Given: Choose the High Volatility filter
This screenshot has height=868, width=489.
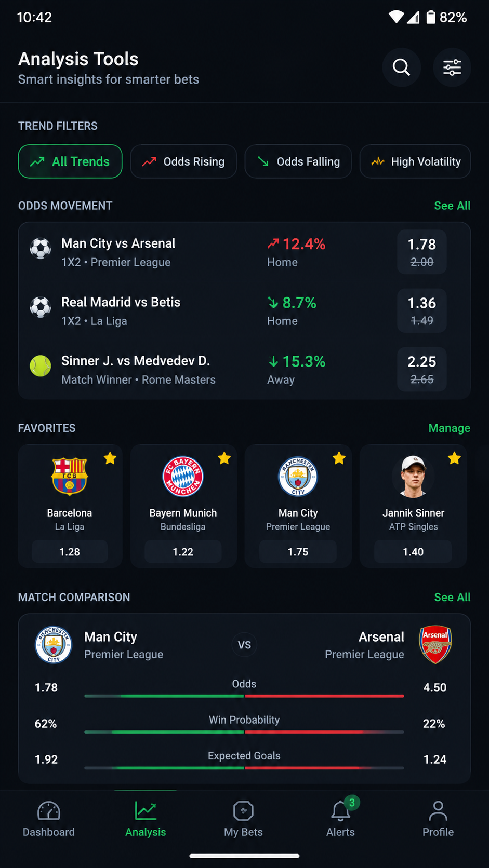Looking at the screenshot, I should click(415, 161).
